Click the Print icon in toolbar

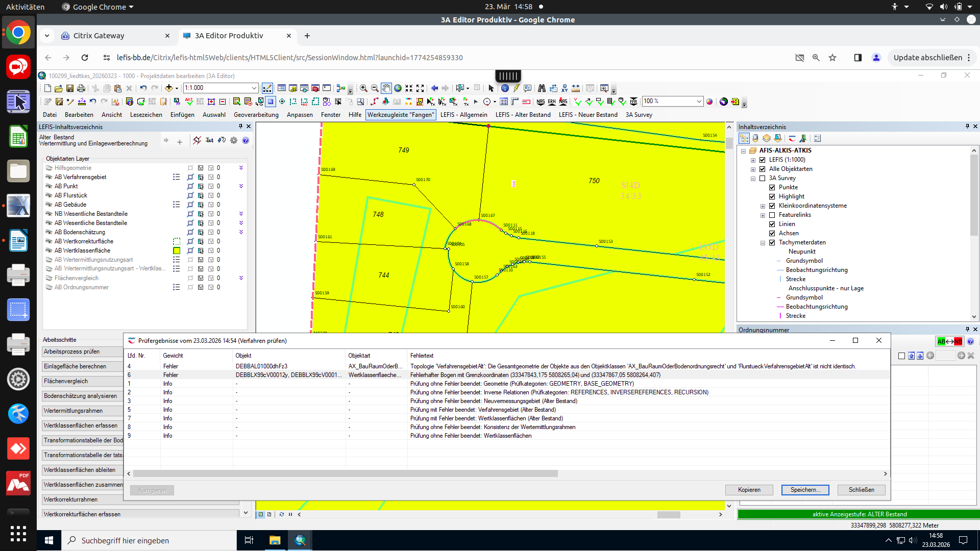pos(81,88)
